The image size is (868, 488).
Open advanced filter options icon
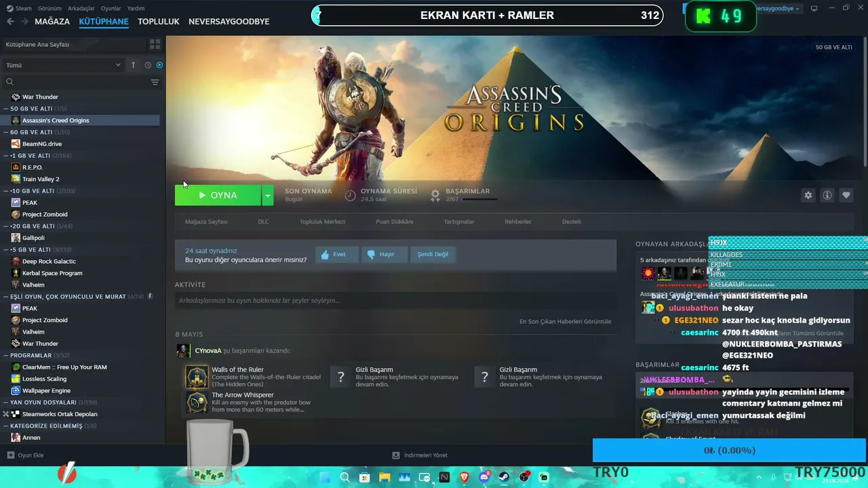[x=155, y=82]
